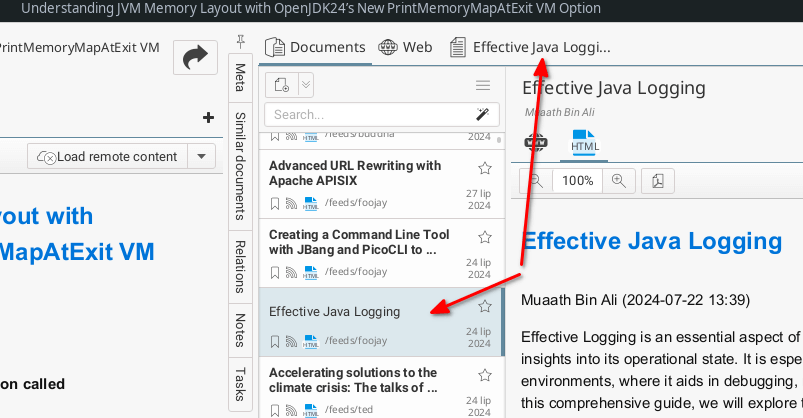Switch to the Web tab
Image resolution: width=803 pixels, height=418 pixels.
[x=405, y=47]
